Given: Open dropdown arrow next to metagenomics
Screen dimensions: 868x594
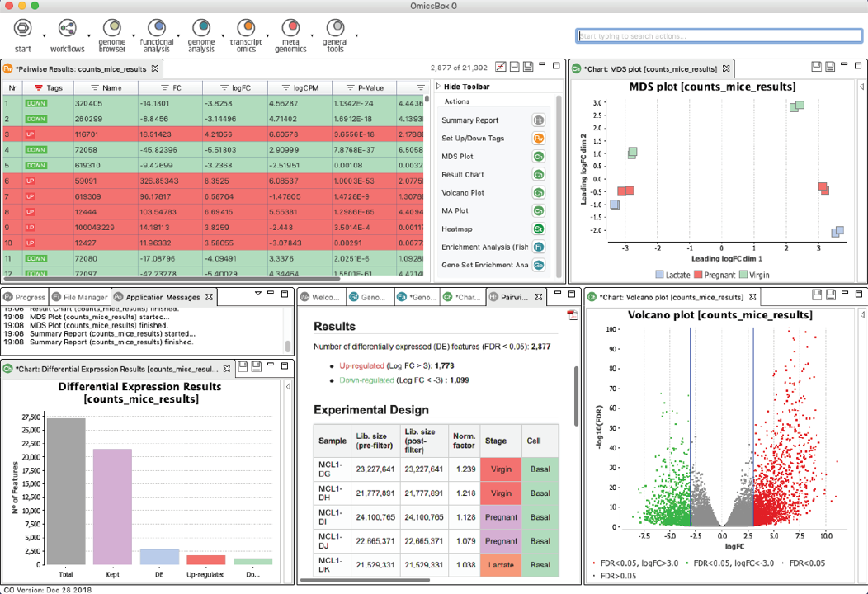Looking at the screenshot, I should pos(312,35).
